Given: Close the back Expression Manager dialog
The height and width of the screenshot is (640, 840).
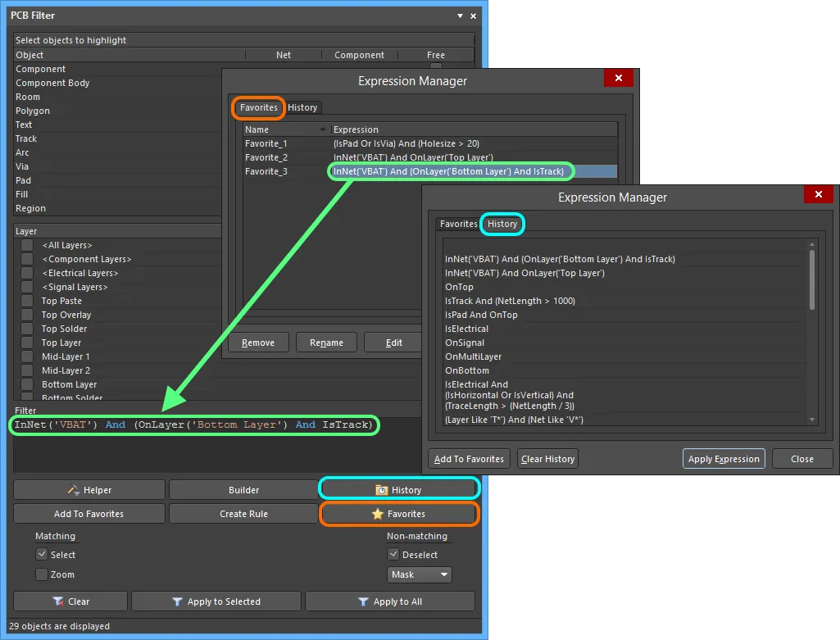Looking at the screenshot, I should [x=619, y=78].
